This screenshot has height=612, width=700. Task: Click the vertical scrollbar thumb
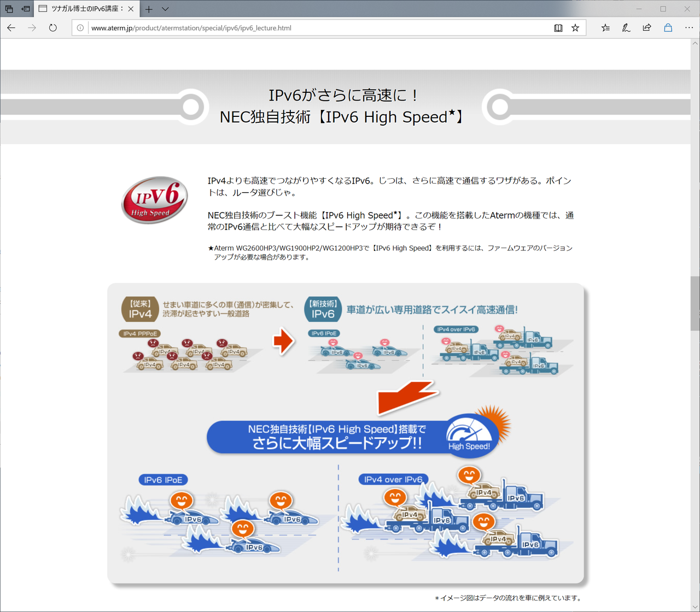tap(695, 303)
